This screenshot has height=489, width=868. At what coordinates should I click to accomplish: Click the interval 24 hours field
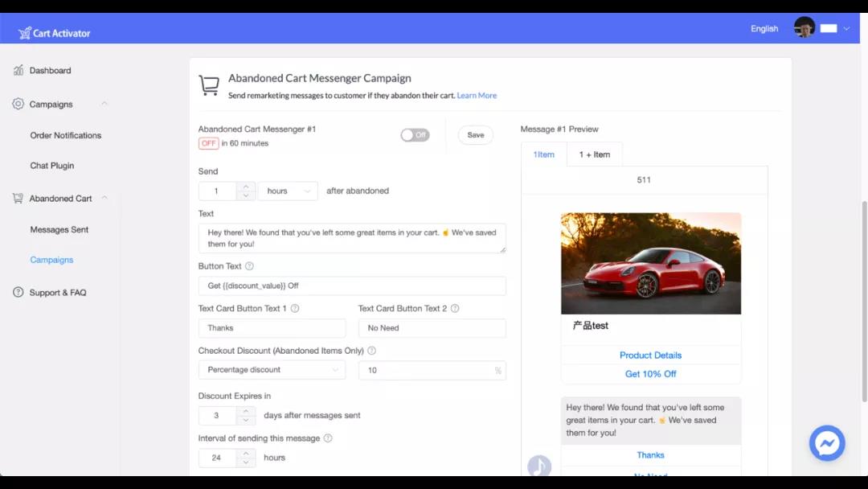pyautogui.click(x=217, y=458)
